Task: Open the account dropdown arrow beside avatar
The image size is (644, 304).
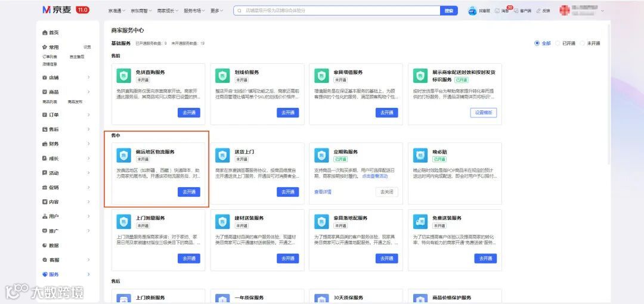Action: (602, 11)
